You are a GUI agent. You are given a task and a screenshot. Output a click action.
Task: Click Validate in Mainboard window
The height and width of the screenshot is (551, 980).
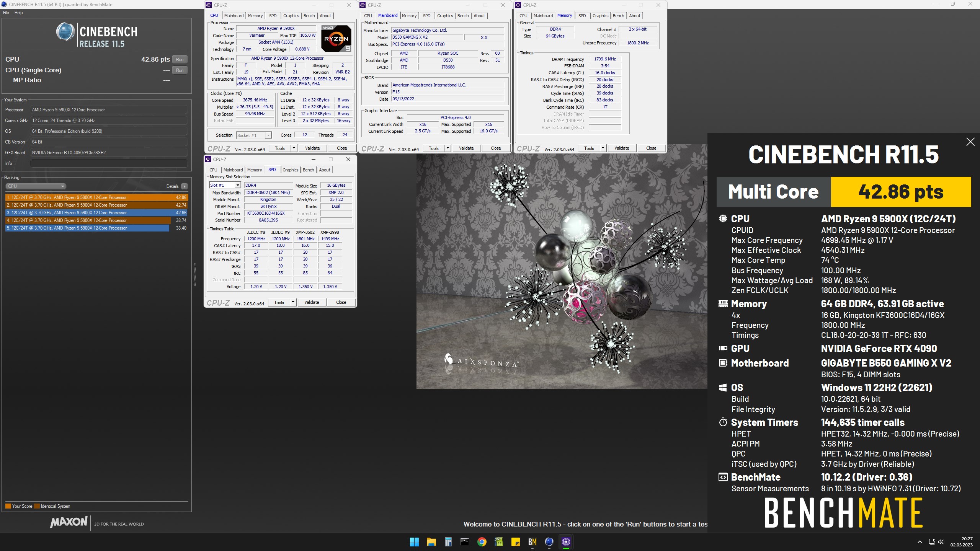point(466,148)
